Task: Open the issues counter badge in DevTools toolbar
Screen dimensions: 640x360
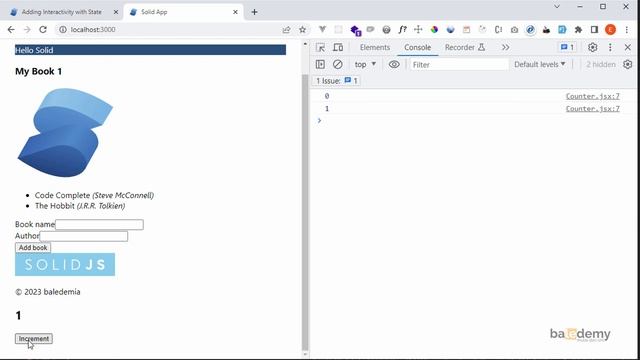Action: [x=567, y=47]
